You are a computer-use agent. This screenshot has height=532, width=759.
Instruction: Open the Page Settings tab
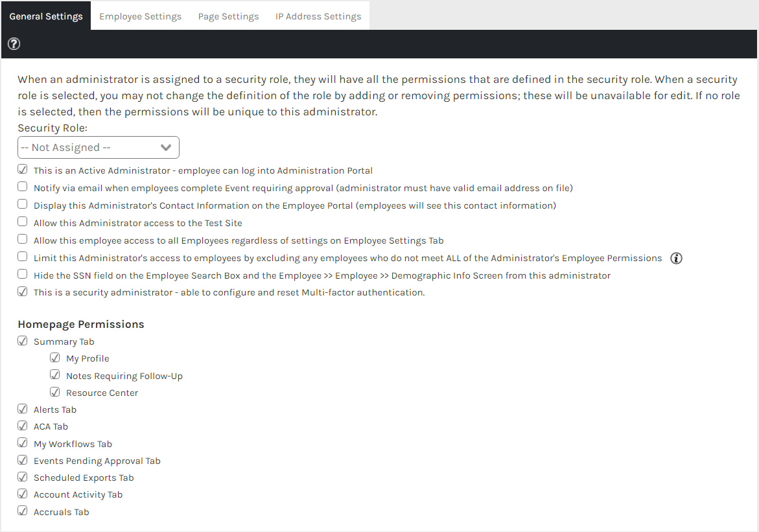point(228,16)
